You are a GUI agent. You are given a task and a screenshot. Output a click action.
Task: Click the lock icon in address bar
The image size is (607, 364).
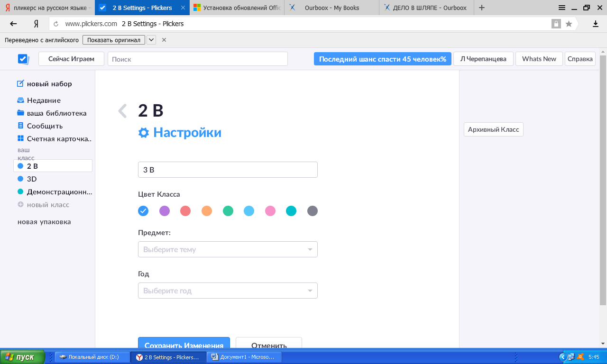coord(555,24)
